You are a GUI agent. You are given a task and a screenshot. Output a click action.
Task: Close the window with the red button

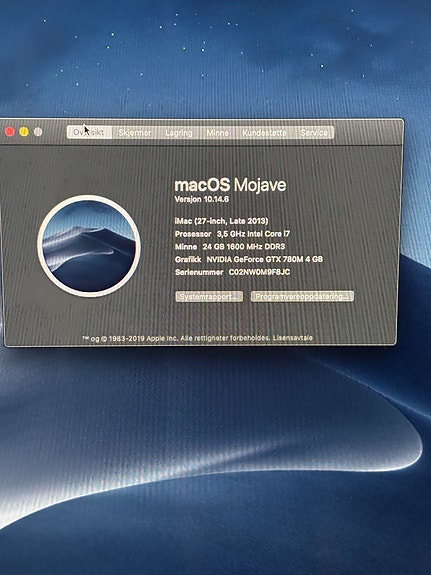pyautogui.click(x=10, y=132)
